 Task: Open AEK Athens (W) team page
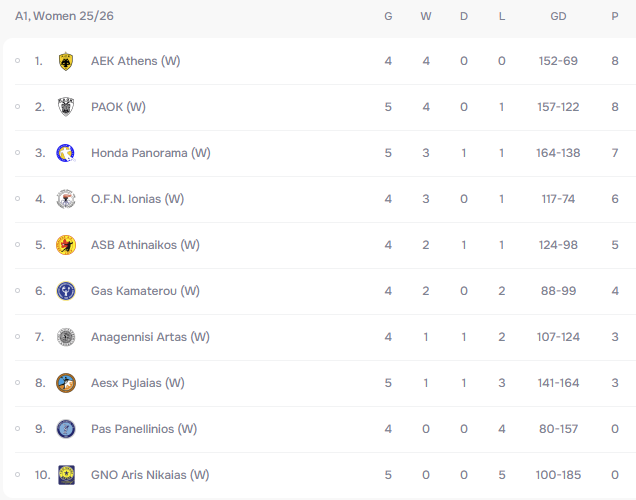(135, 61)
